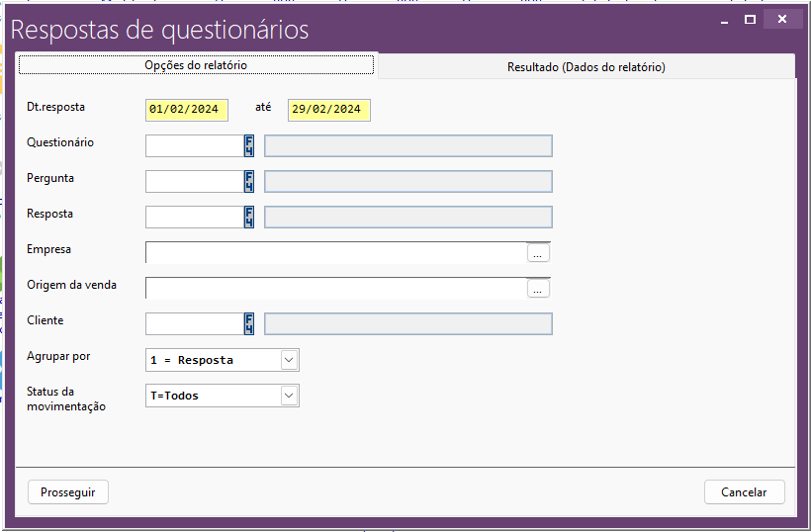Minimize the Respostas de questionários window
The width and height of the screenshot is (811, 532).
point(721,19)
